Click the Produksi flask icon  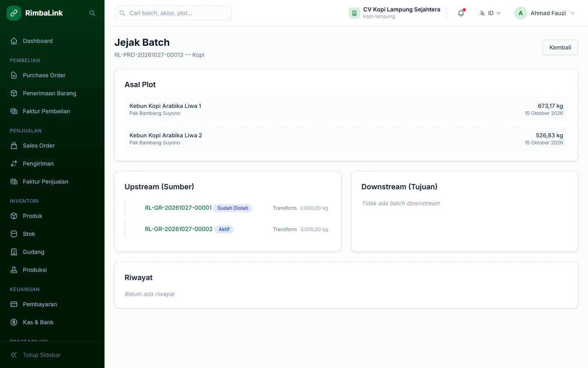point(14,270)
